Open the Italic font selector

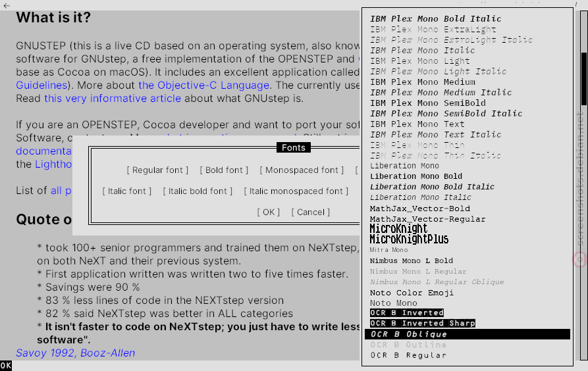point(126,191)
